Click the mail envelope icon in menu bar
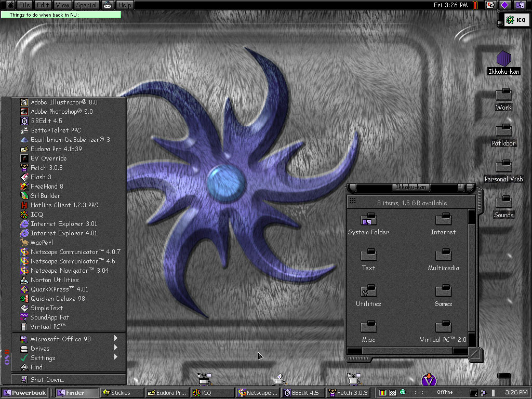Screen dimensions: 532x399 (x=108, y=5)
